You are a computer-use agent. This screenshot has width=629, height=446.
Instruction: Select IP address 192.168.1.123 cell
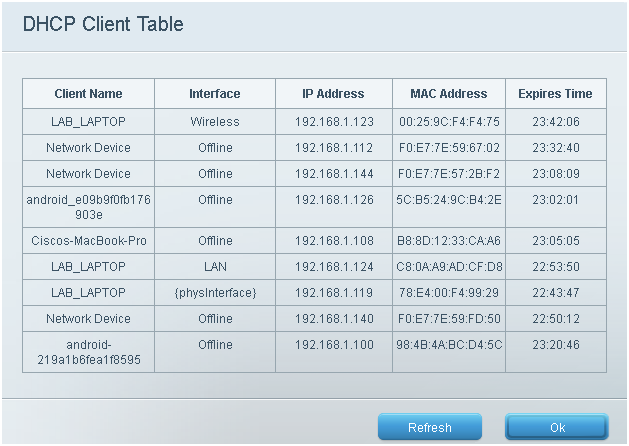click(x=334, y=122)
